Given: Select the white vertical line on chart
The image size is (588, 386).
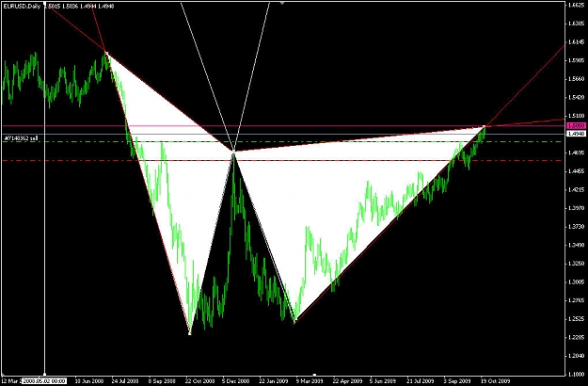Looking at the screenshot, I should 45,187.
